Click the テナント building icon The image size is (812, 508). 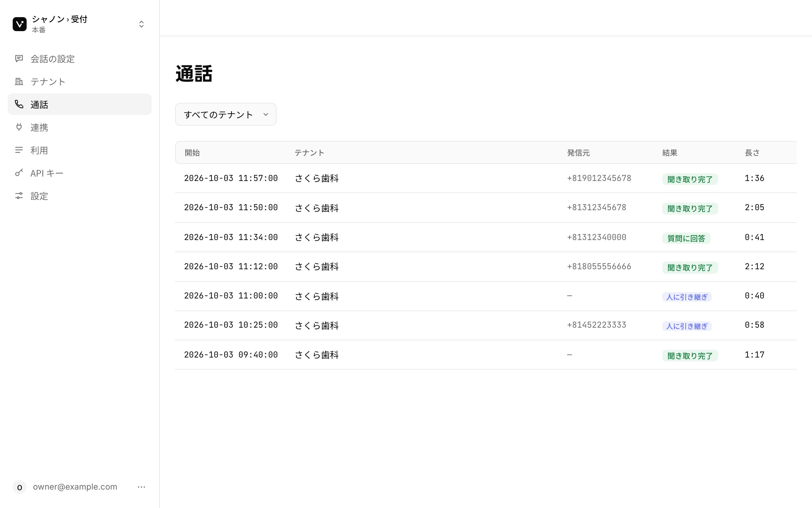coord(19,81)
